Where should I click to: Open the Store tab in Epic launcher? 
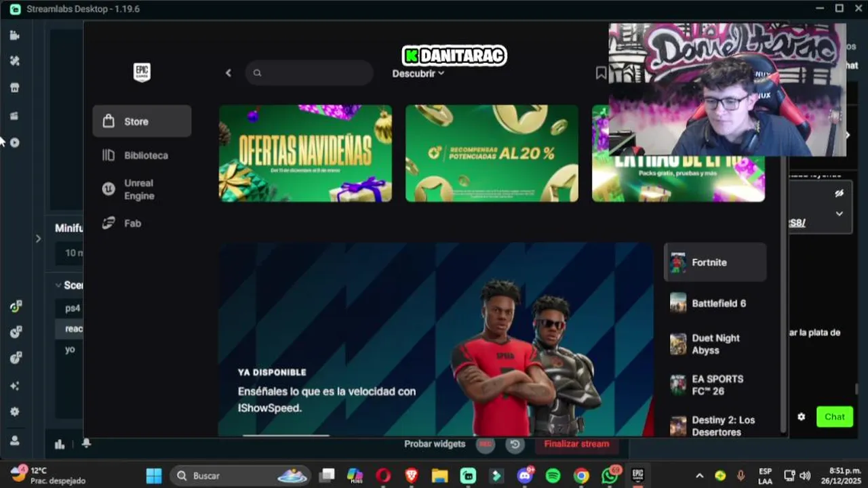[142, 121]
